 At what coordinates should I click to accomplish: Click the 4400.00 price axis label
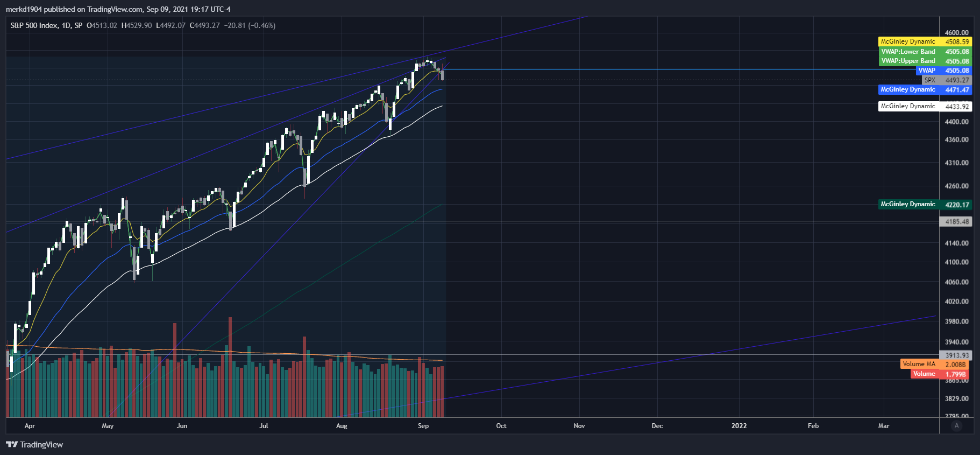point(957,122)
